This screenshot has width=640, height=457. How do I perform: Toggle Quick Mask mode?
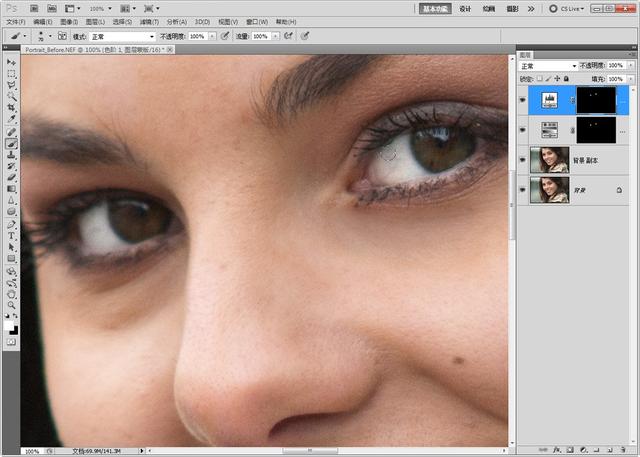click(x=11, y=342)
